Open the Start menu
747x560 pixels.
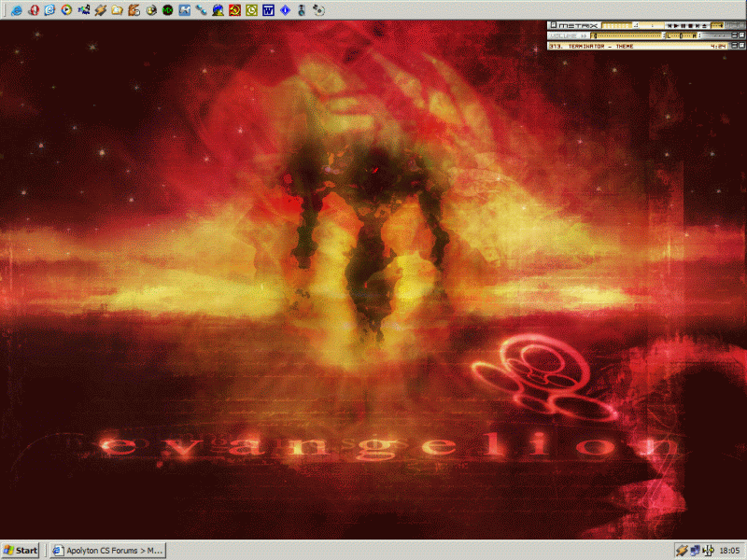(21, 550)
